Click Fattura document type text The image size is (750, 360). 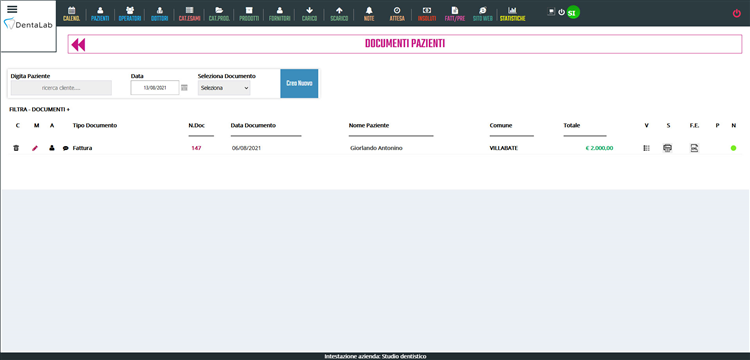pyautogui.click(x=82, y=148)
